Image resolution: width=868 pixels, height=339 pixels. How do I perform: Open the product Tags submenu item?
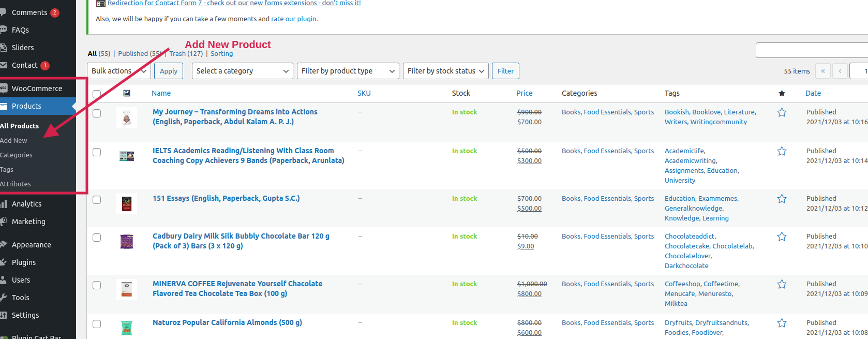7,169
